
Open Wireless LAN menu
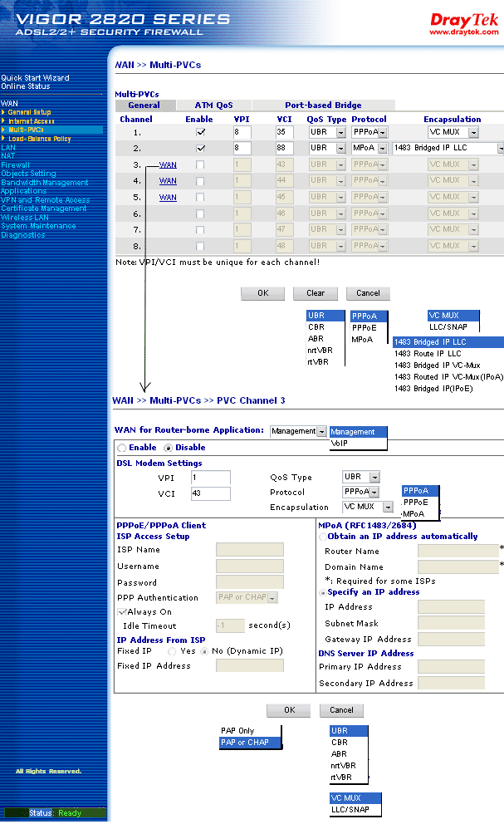coord(25,218)
